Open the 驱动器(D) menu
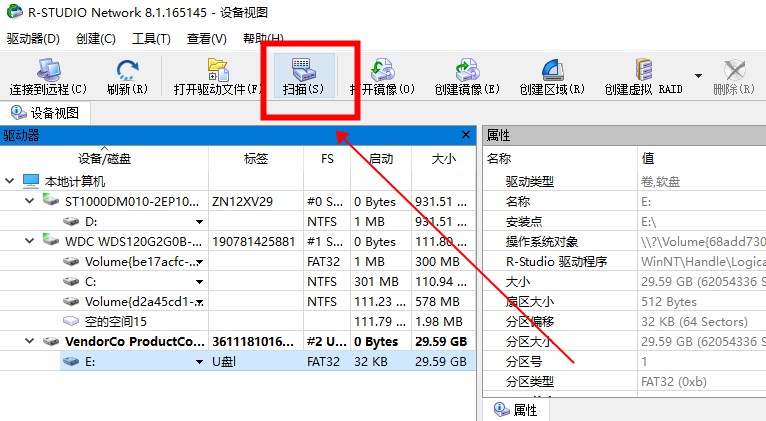766x421 pixels. pyautogui.click(x=33, y=39)
